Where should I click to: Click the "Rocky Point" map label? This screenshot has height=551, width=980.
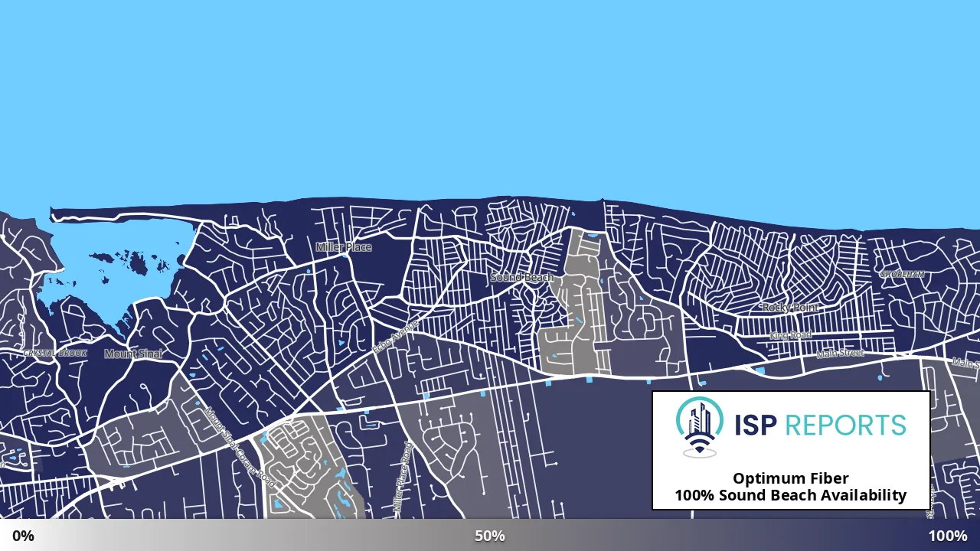pos(790,307)
